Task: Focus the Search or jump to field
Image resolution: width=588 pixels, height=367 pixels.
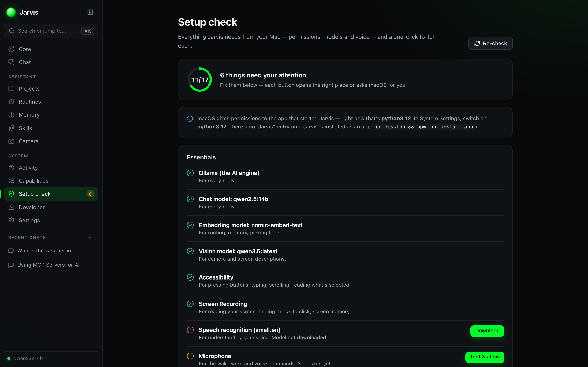Action: coord(51,31)
